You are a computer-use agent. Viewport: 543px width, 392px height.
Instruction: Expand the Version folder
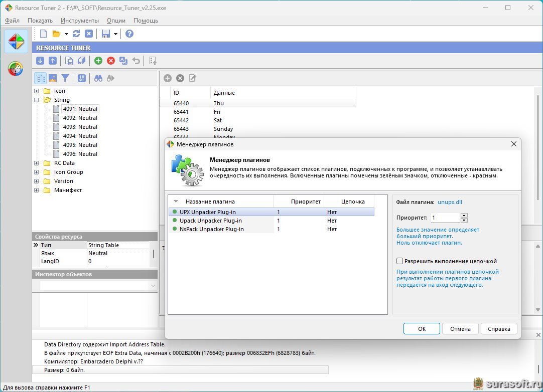(x=36, y=181)
